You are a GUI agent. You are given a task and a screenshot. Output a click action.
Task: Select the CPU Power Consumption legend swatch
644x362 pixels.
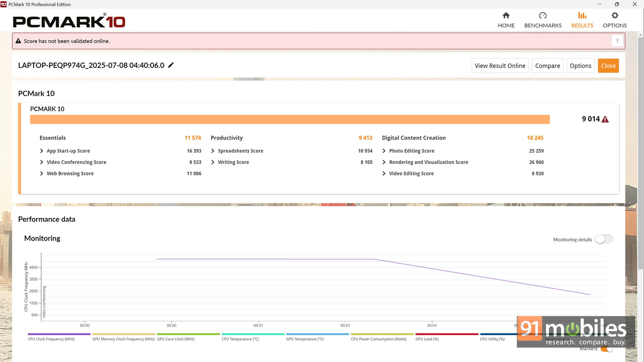click(382, 334)
